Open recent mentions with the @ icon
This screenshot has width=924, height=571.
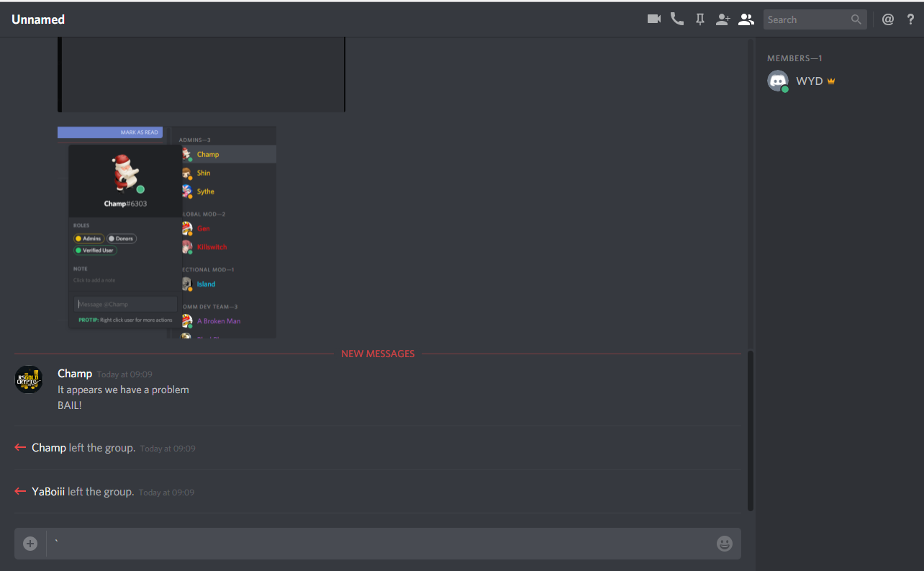click(888, 19)
